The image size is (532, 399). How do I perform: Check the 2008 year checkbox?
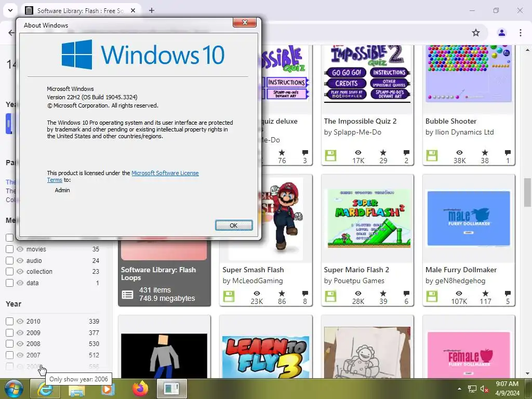coord(9,344)
